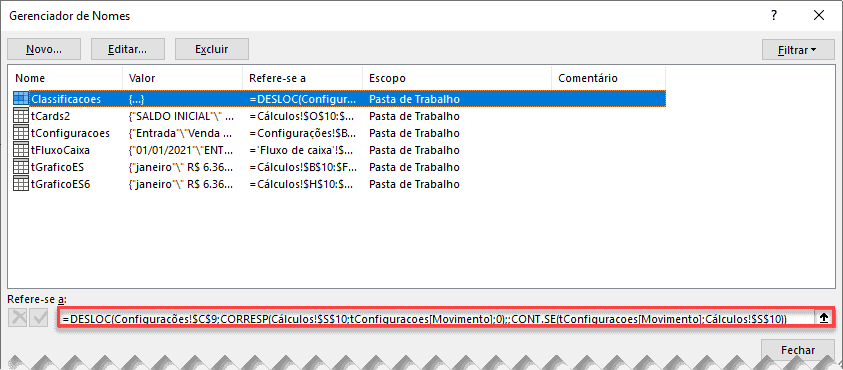Sort by the Escopo column header
Image resolution: width=843 pixels, height=370 pixels.
[457, 79]
